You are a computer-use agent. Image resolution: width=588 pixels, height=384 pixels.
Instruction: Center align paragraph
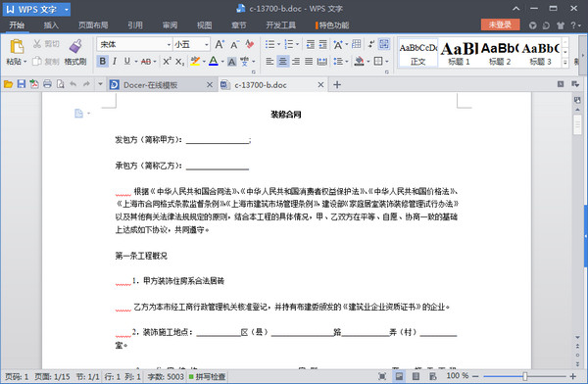click(283, 61)
